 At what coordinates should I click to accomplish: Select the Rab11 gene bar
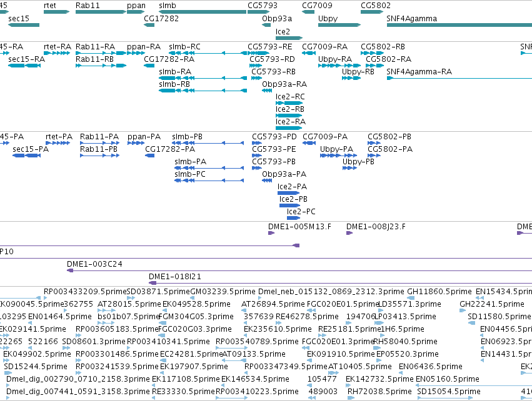tap(101, 12)
